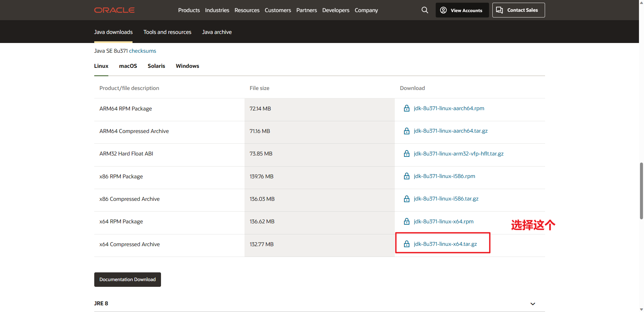The height and width of the screenshot is (312, 644).
Task: Open the search magnifier icon
Action: 425,10
